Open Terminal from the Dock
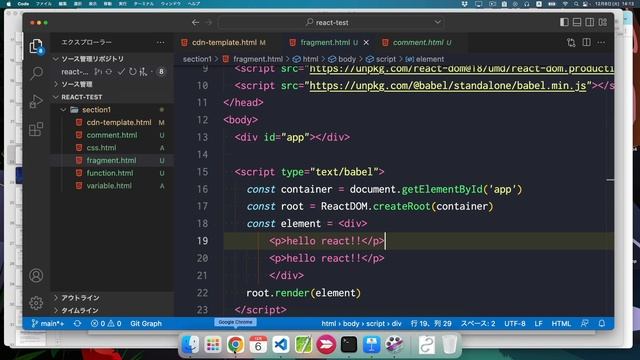 coord(349,345)
